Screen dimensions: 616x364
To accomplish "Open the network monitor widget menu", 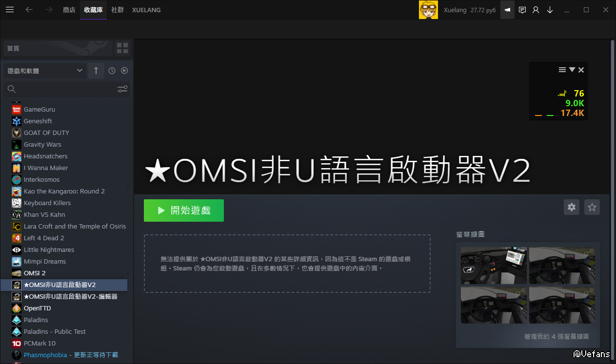I will [562, 70].
